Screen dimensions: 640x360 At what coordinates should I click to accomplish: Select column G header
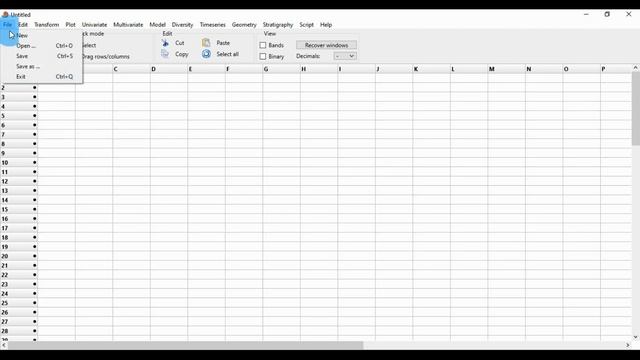282,69
